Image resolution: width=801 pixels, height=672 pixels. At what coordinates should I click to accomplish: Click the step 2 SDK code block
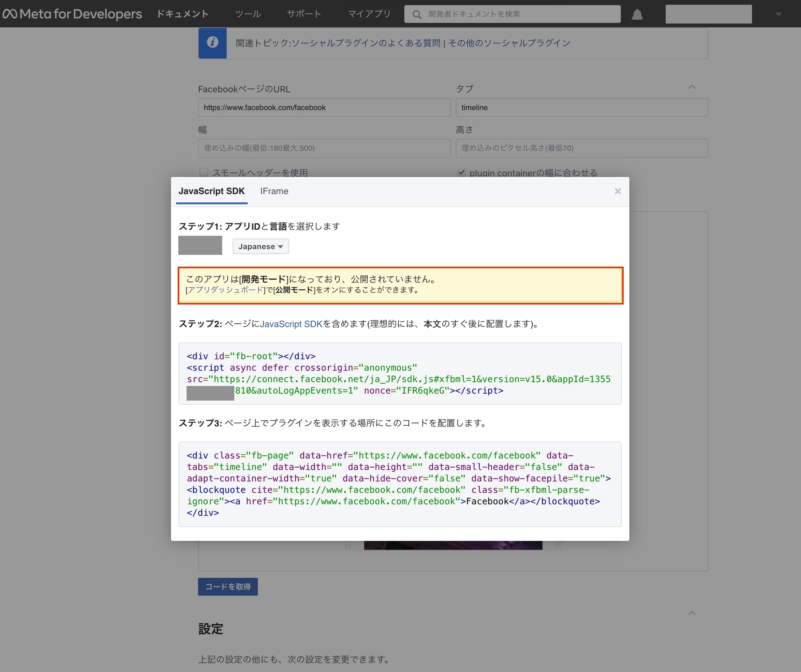[x=400, y=374]
